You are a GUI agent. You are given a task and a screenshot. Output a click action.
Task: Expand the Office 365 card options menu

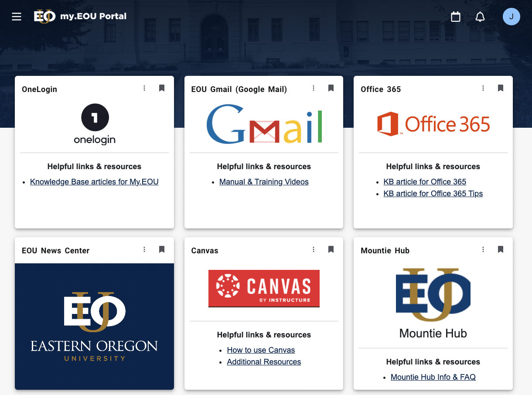tap(483, 89)
